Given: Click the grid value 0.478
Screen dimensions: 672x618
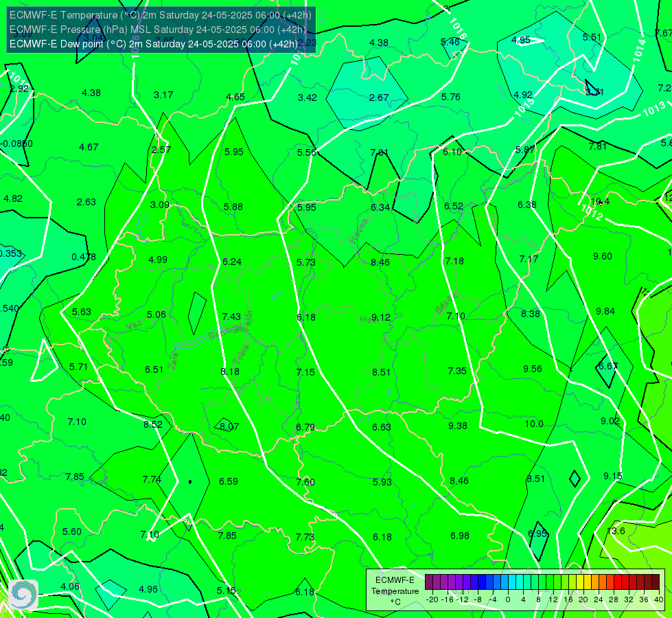Looking at the screenshot, I should 84,257.
